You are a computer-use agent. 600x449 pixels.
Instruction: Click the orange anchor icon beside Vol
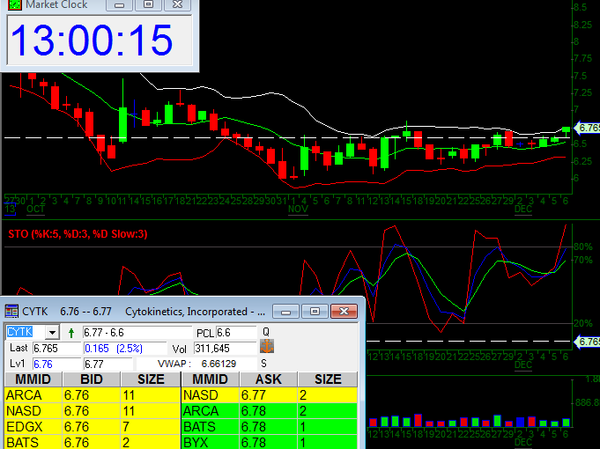pyautogui.click(x=267, y=346)
